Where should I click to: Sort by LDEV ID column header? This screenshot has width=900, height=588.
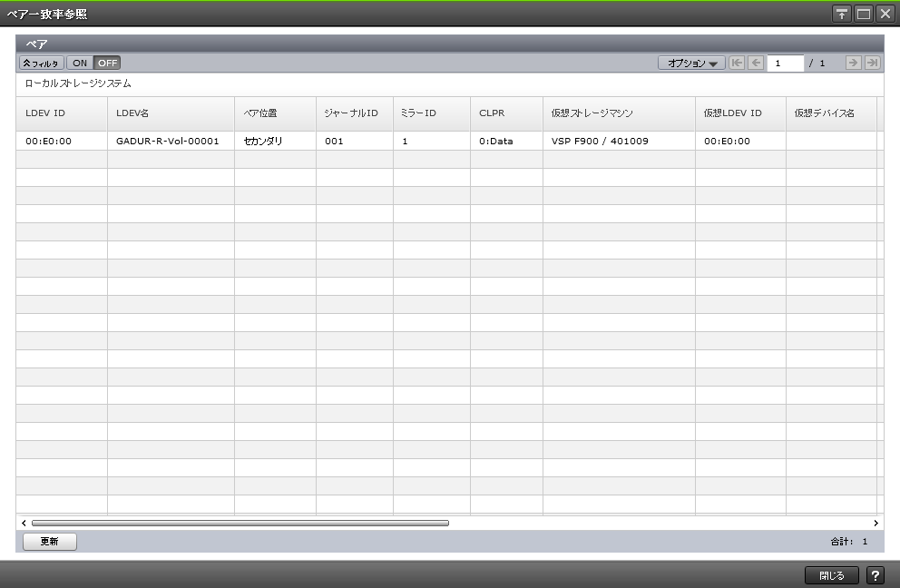pos(62,113)
